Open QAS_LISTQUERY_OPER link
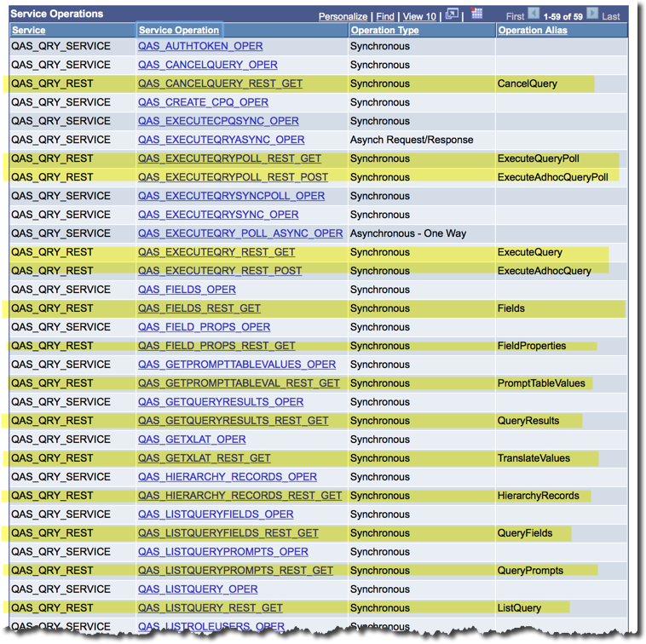This screenshot has height=644, width=646. (198, 589)
